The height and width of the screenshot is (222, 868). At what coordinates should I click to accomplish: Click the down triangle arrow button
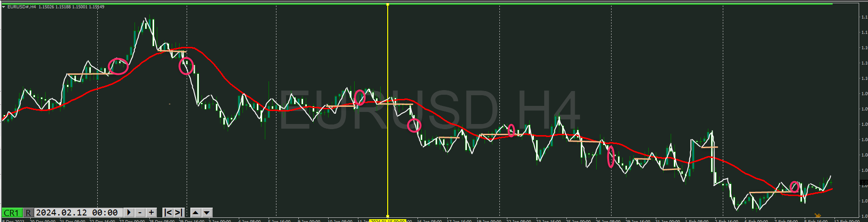pyautogui.click(x=207, y=213)
